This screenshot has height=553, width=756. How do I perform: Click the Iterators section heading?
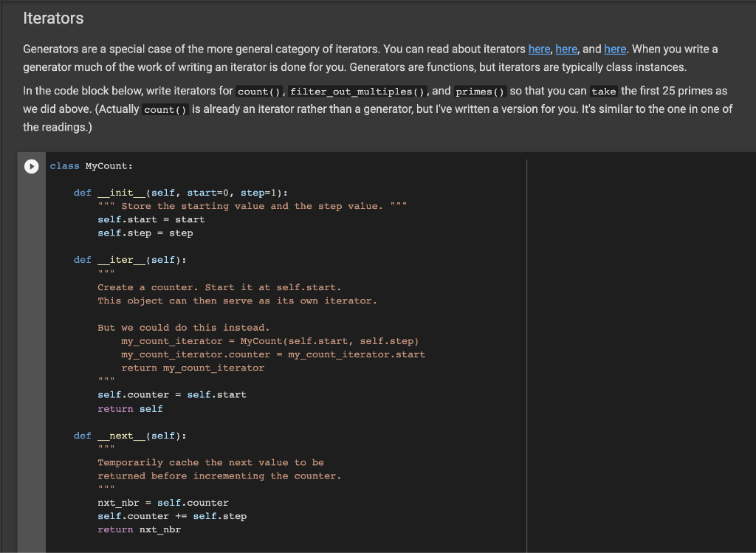click(x=53, y=18)
